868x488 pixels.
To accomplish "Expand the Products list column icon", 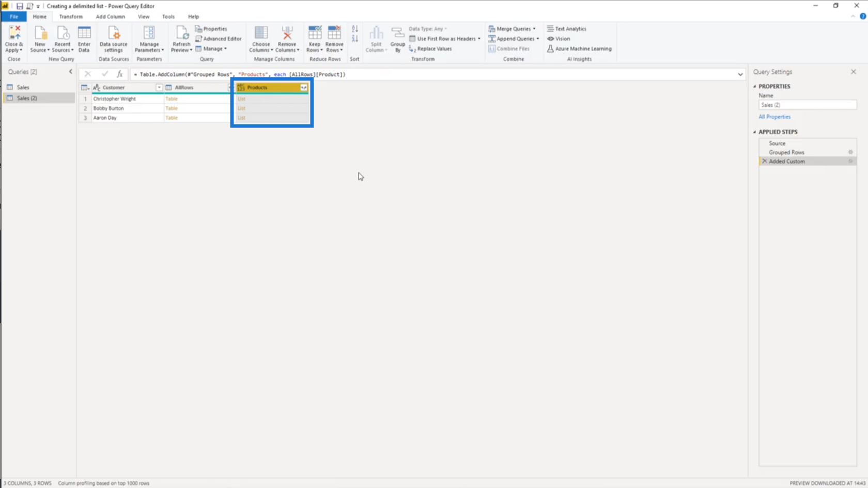I will 304,88.
